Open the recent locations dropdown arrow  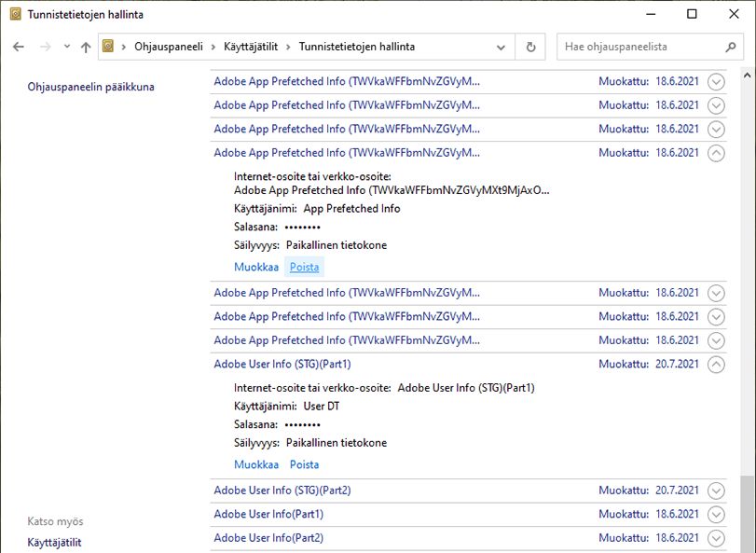point(67,47)
